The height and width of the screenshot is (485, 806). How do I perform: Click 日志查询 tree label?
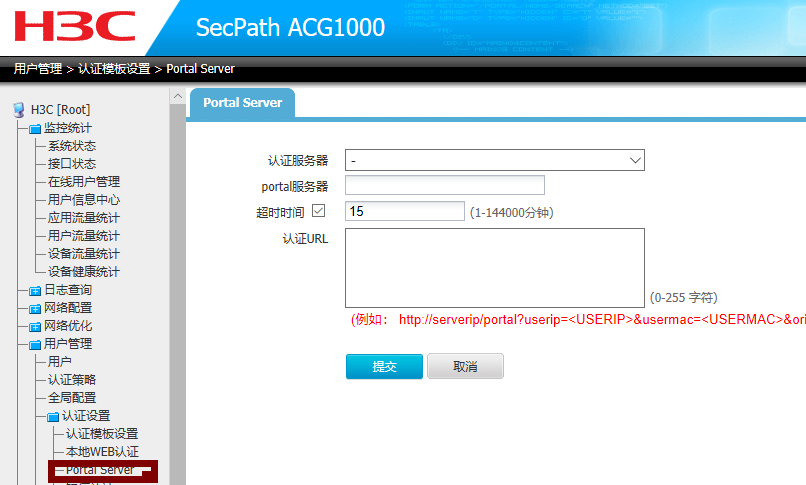point(68,290)
